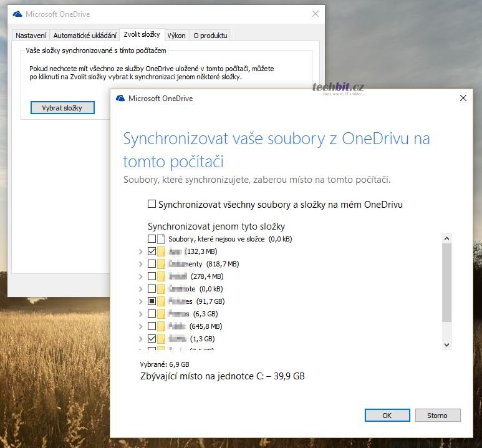This screenshot has width=482, height=448.
Task: Click the folder list scrollbar down arrow
Action: [446, 344]
